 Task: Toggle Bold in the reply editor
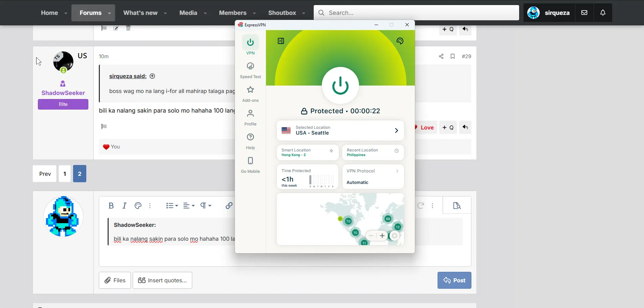click(111, 206)
